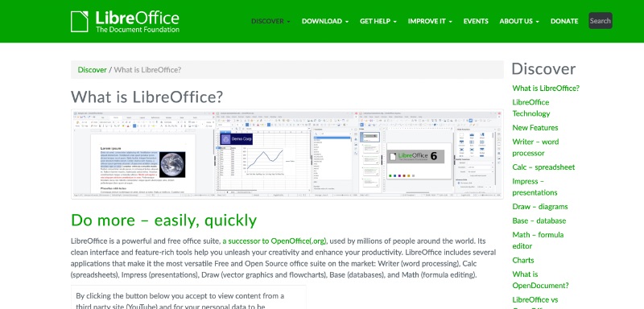Open the ABOUT US dropdown
This screenshot has height=309, width=644.
click(x=519, y=22)
